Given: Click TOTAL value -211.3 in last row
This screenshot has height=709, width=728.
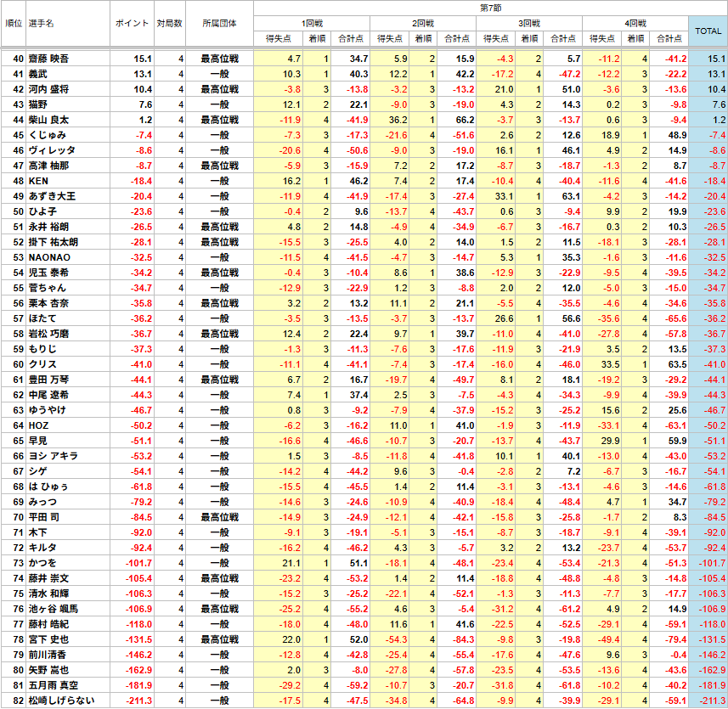Looking at the screenshot, I should coord(712,701).
